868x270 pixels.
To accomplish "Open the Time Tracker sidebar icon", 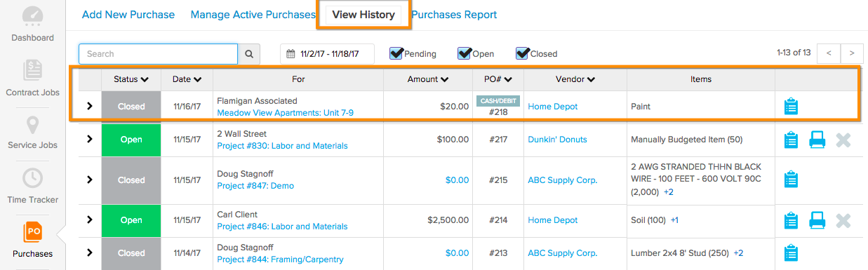I will point(32,186).
